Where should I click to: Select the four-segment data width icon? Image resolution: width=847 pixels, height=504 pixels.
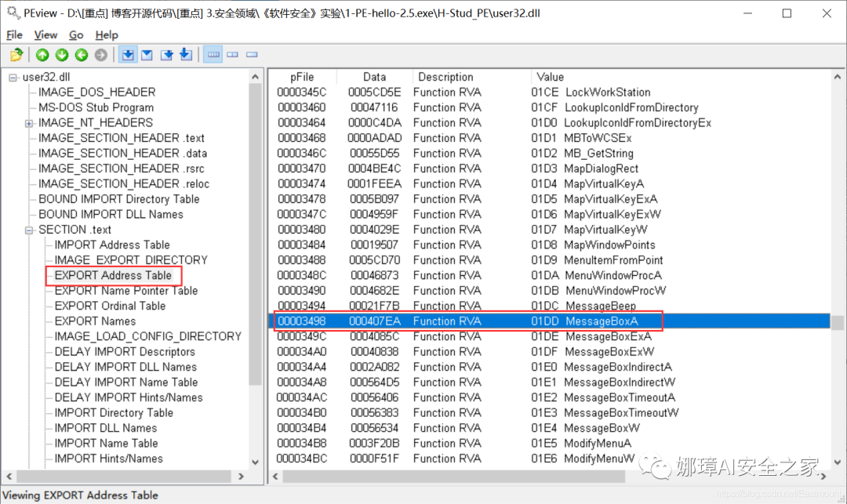pos(213,55)
